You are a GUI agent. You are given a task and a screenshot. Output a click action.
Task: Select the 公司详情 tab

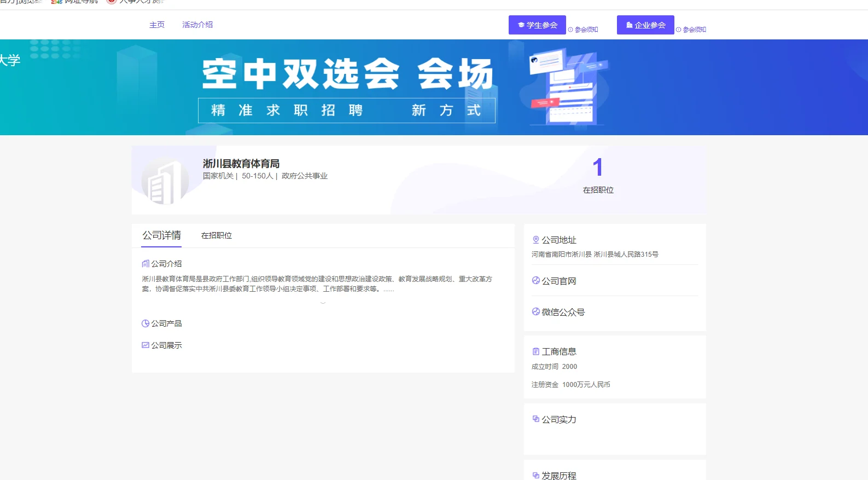(x=161, y=235)
